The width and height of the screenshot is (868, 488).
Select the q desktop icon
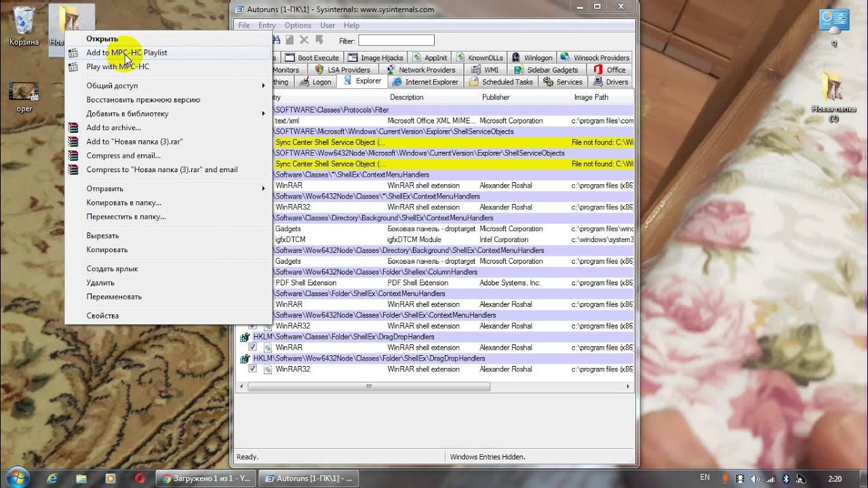pyautogui.click(x=834, y=28)
